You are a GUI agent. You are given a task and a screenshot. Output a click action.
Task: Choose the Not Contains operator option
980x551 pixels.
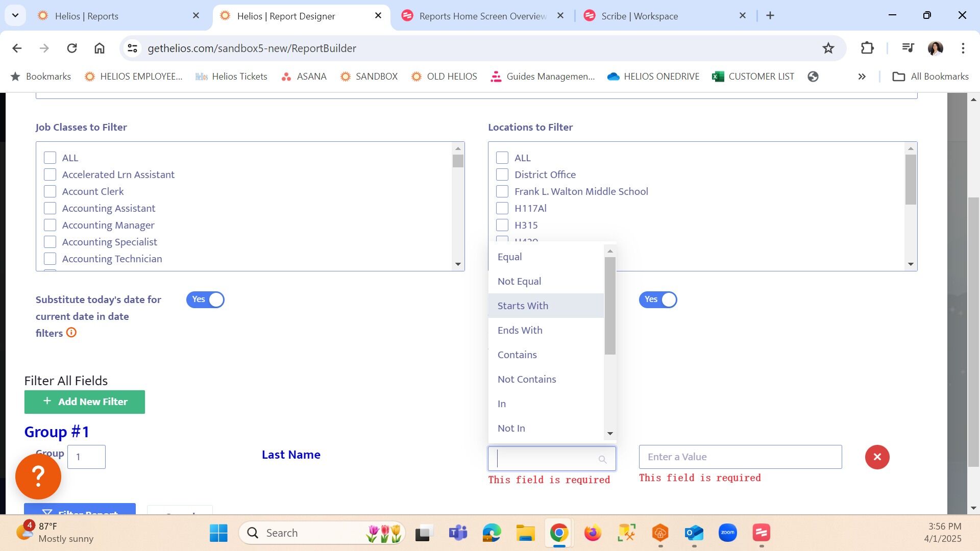pyautogui.click(x=526, y=379)
